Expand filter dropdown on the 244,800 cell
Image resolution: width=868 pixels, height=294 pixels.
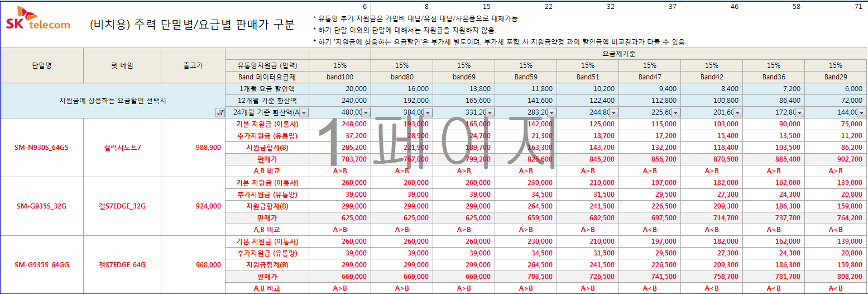(613, 112)
